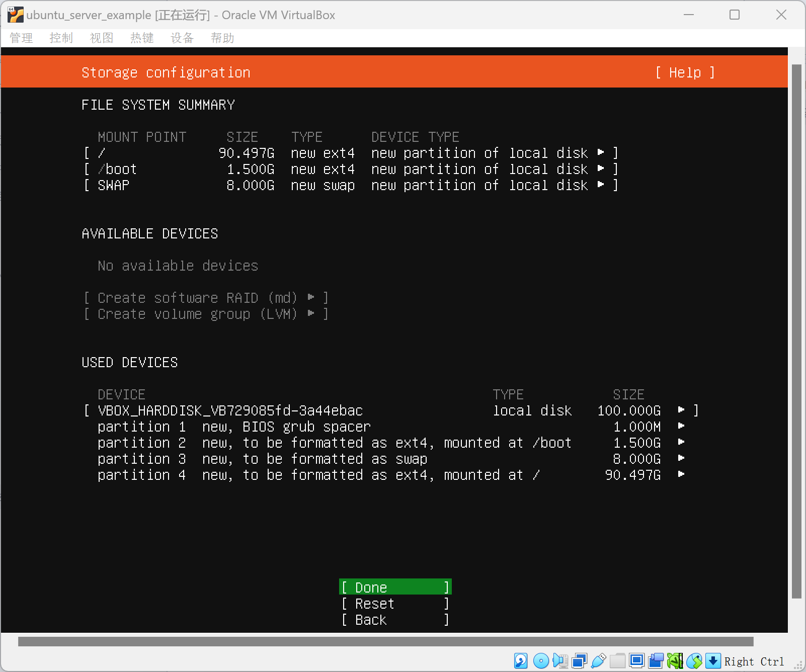Screen dimensions: 806x672
Task: Open the 设备 menu
Action: click(x=182, y=38)
